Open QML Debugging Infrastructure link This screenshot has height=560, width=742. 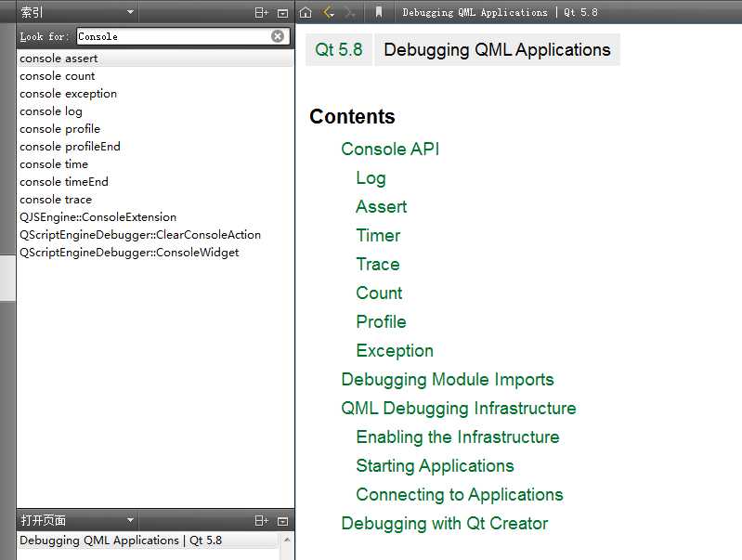459,409
